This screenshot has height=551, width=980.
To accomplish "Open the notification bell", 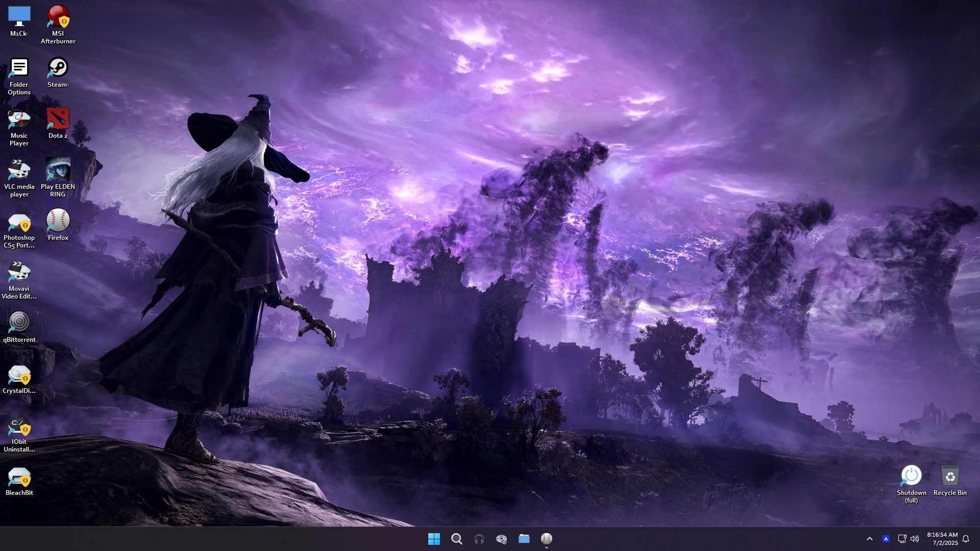I will [966, 539].
